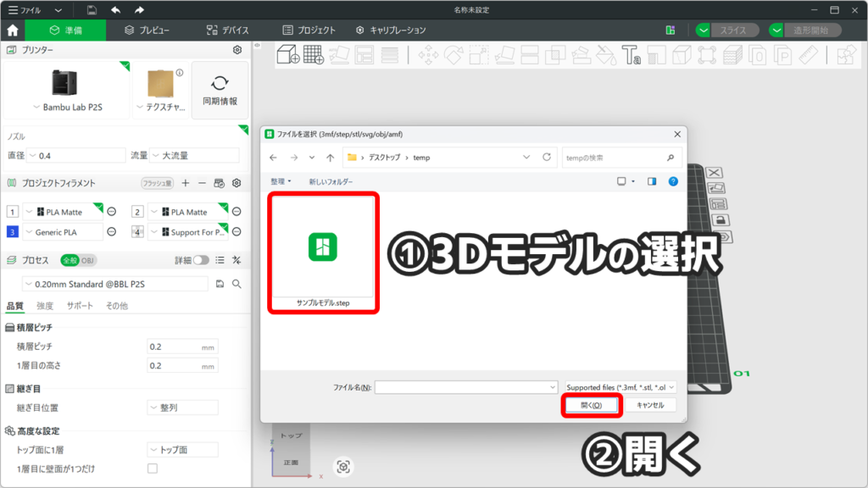Click the blue filament 3 color swatch
This screenshot has width=868, height=488.
tap(12, 232)
